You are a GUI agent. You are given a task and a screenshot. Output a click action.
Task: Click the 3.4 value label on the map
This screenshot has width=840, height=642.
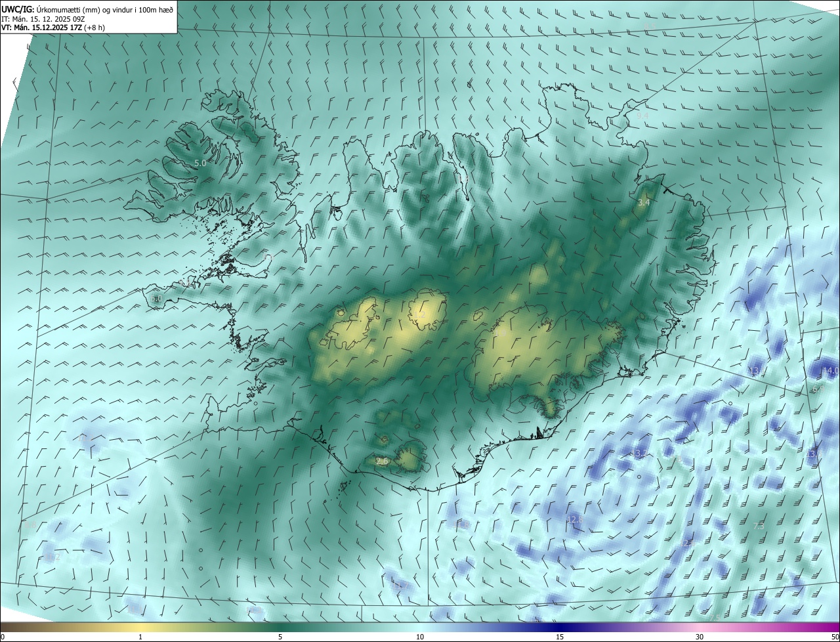644,203
